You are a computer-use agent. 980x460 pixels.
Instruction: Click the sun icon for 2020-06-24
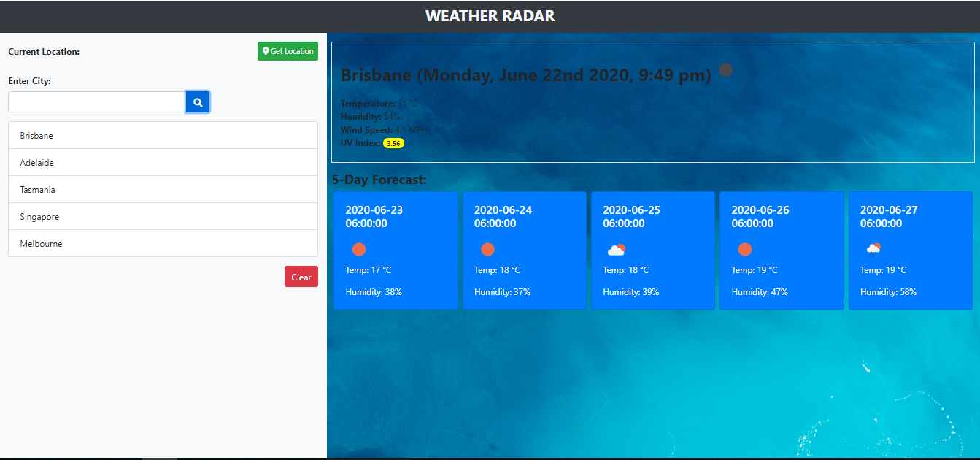[x=487, y=250]
